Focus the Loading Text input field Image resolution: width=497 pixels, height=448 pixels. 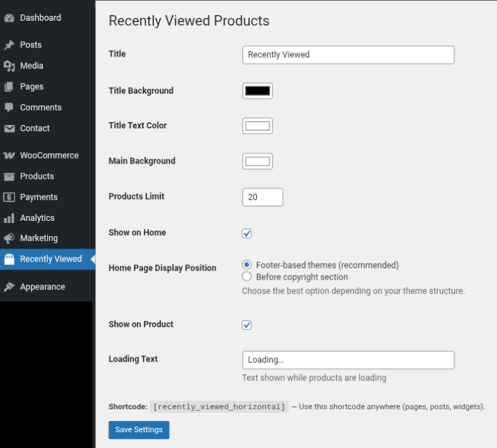348,360
